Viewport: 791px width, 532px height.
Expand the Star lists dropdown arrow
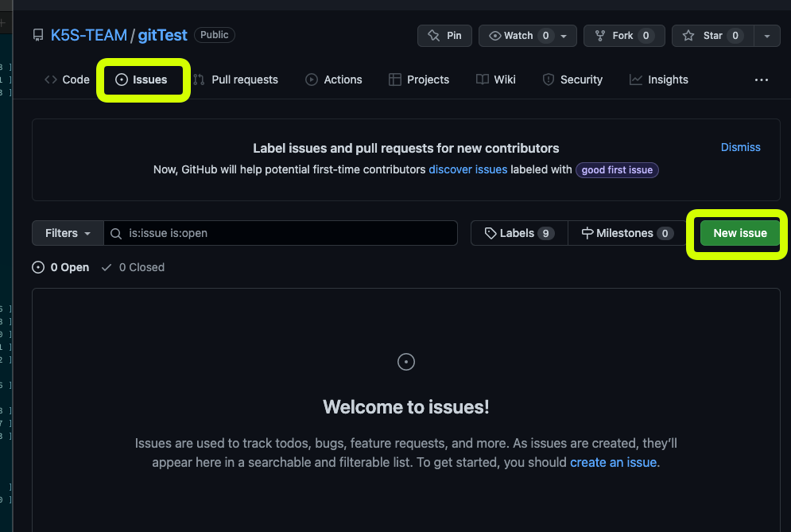(x=767, y=36)
